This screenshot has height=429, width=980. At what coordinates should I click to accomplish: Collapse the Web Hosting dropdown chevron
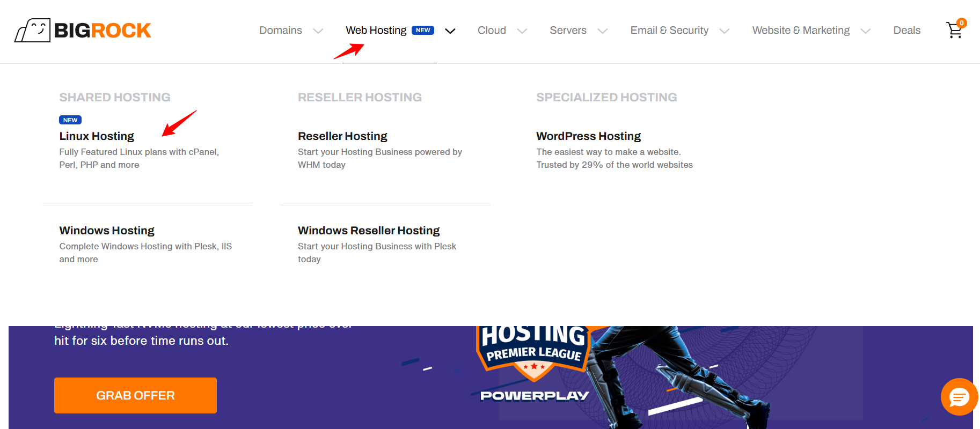(x=450, y=31)
